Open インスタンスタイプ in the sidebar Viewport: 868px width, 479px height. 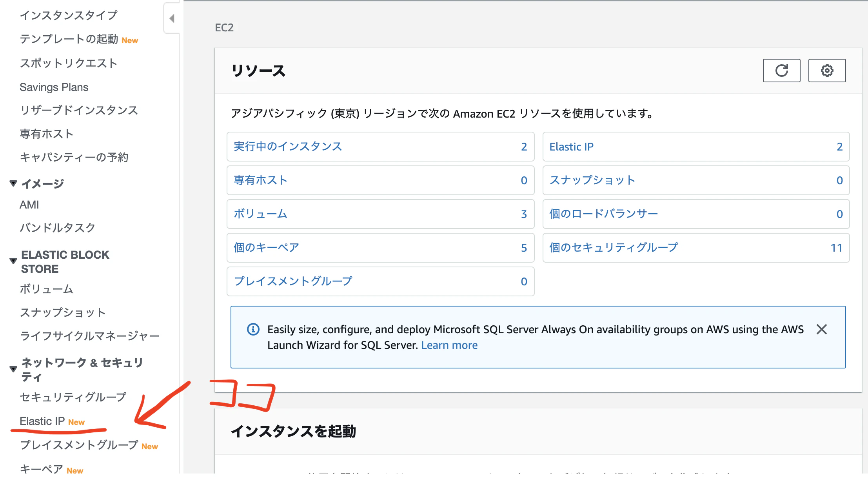click(x=69, y=15)
